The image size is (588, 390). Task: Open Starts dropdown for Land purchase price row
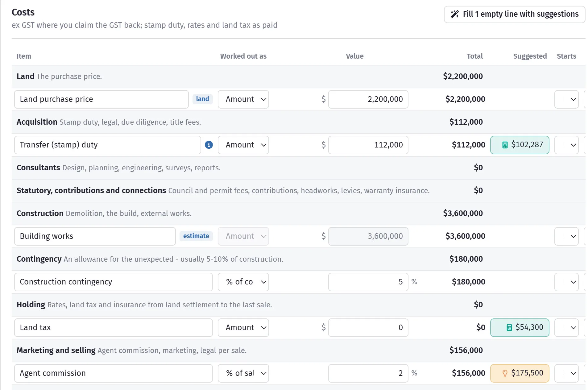point(566,99)
